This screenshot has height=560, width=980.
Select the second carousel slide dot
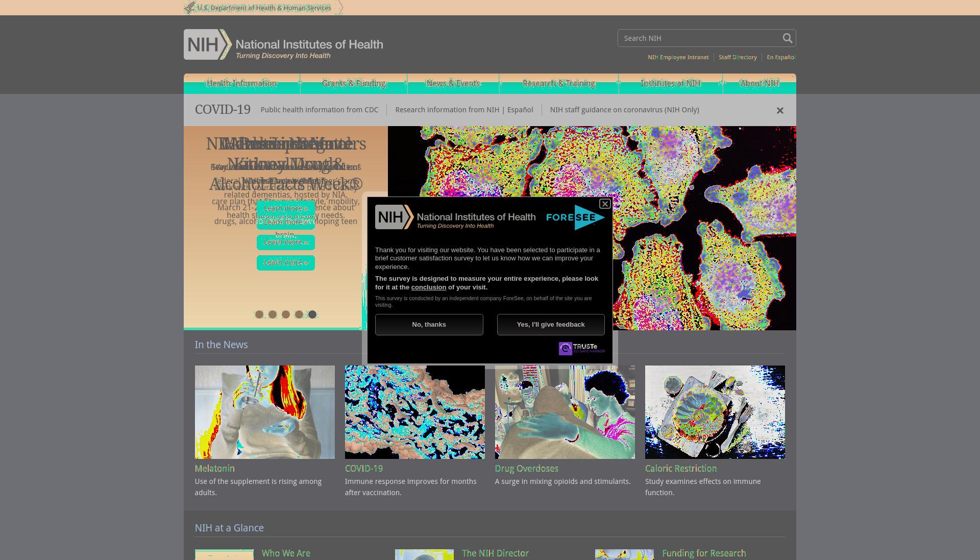(x=273, y=314)
